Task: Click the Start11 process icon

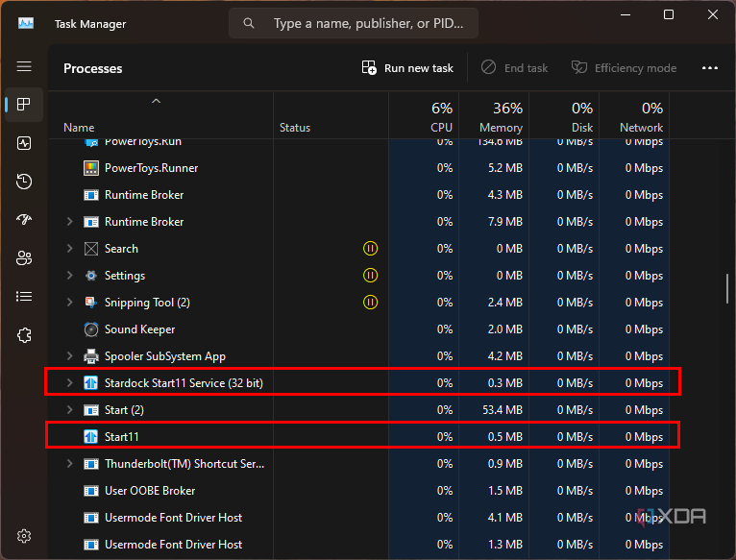Action: pos(91,437)
